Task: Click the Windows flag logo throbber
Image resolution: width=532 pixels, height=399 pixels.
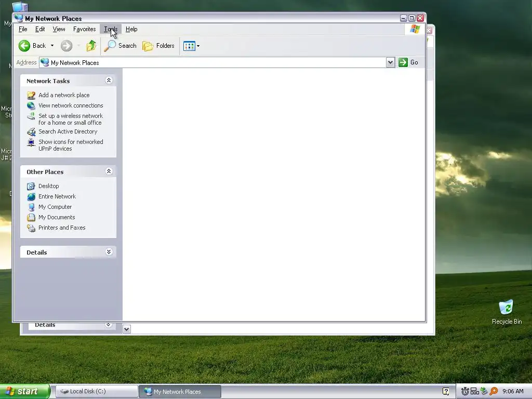Action: 415,29
